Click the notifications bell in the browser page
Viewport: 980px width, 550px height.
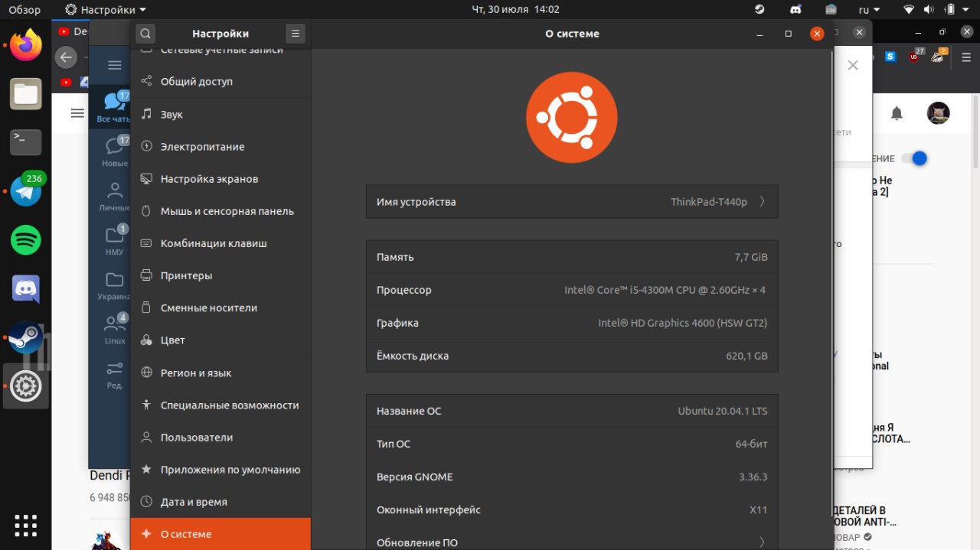click(897, 113)
